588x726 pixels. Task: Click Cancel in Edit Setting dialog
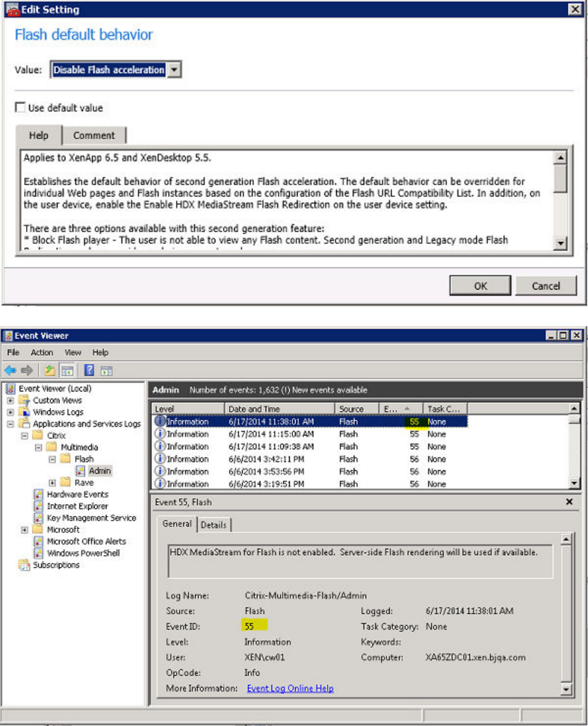tap(546, 286)
